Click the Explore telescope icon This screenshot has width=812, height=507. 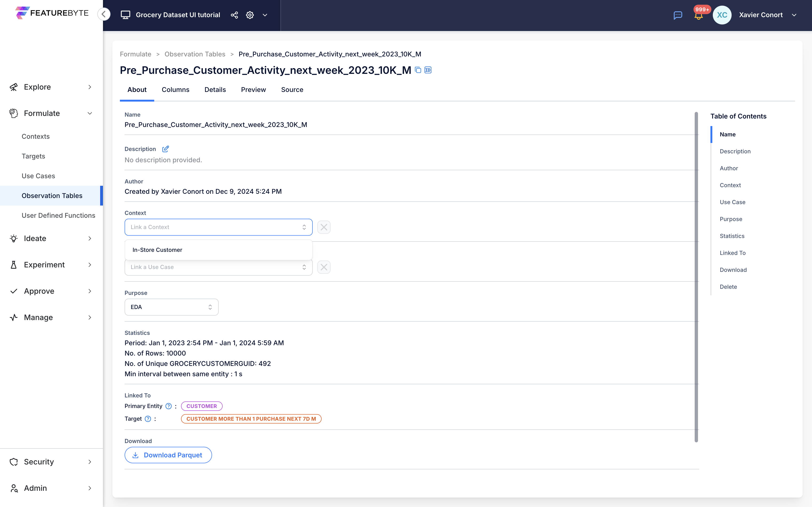(x=13, y=87)
